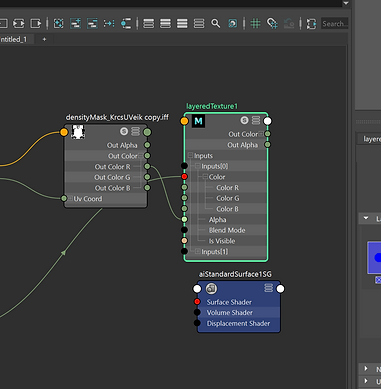Click the rearrange graph layout icon

[x=109, y=24]
